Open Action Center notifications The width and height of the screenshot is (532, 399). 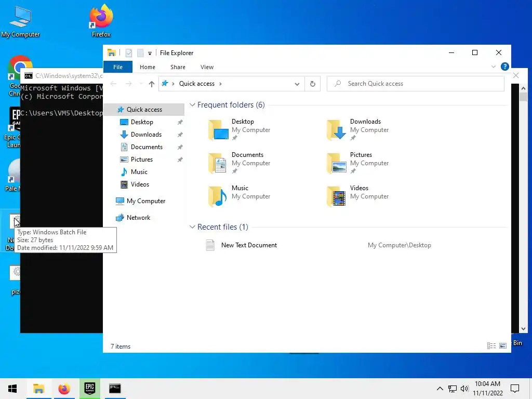515,389
